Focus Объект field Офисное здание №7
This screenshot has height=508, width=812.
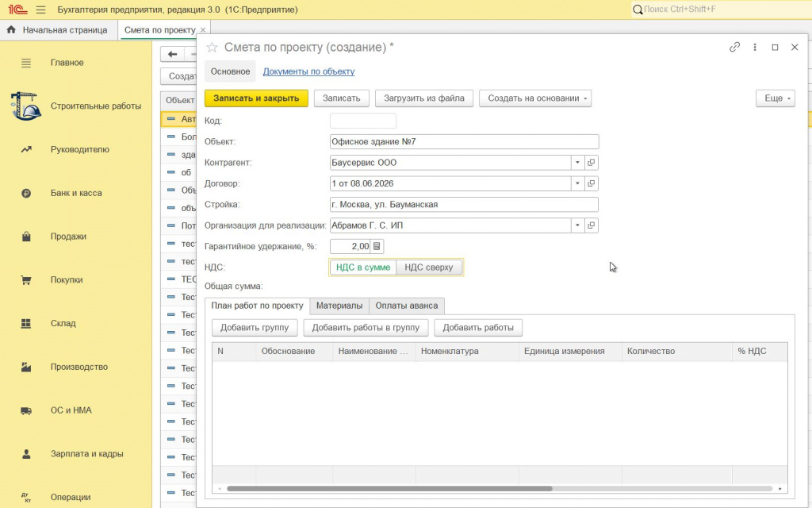click(464, 141)
